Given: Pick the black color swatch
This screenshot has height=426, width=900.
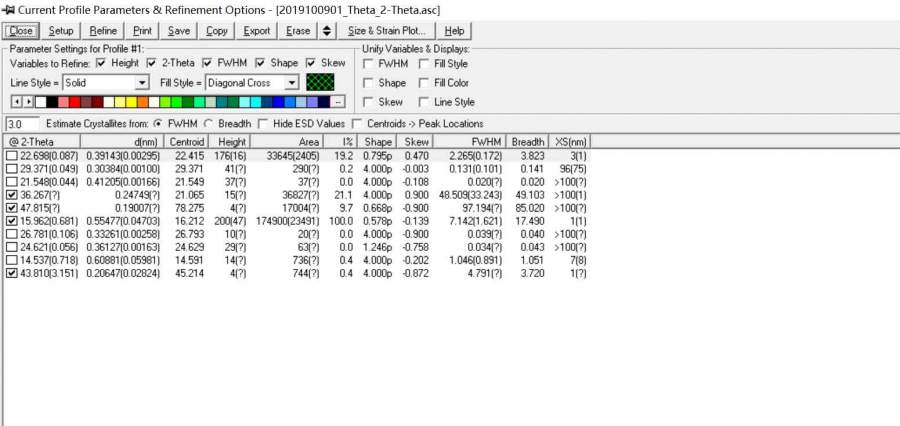Looking at the screenshot, I should pos(52,102).
